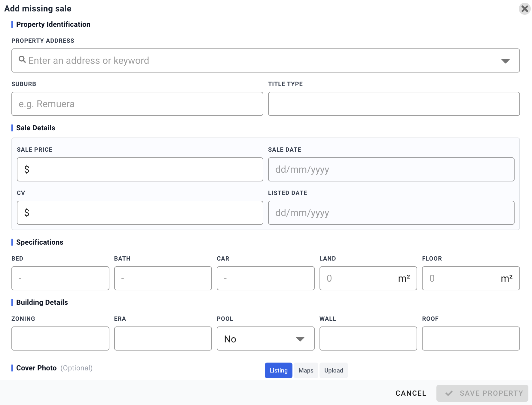Click the Bed count field
532x405 pixels.
click(60, 278)
